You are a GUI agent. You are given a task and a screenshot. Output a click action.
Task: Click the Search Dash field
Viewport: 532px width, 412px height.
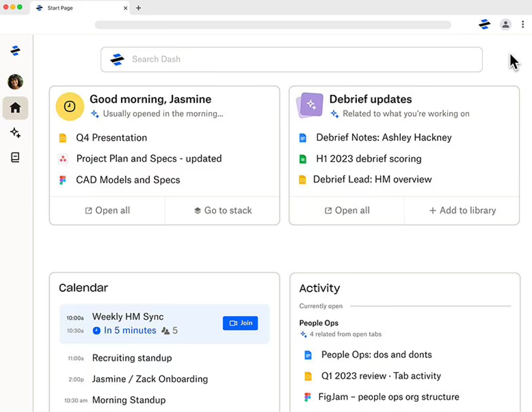pos(291,59)
